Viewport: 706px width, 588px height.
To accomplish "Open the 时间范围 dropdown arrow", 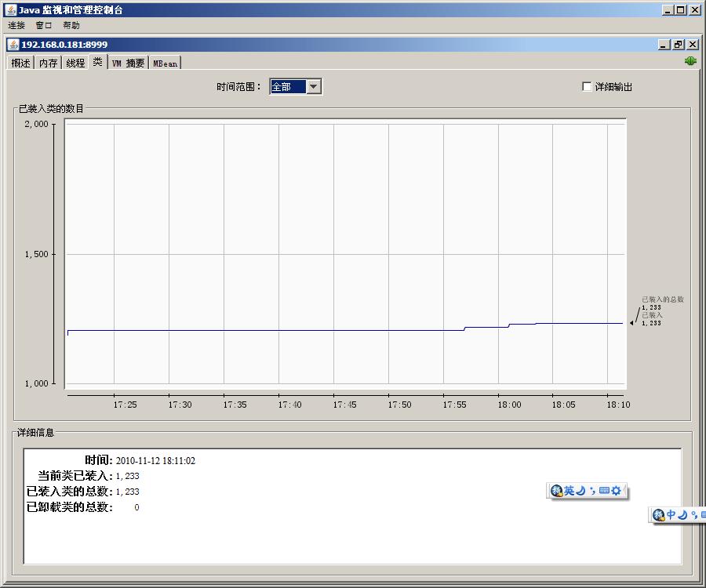I will (313, 86).
